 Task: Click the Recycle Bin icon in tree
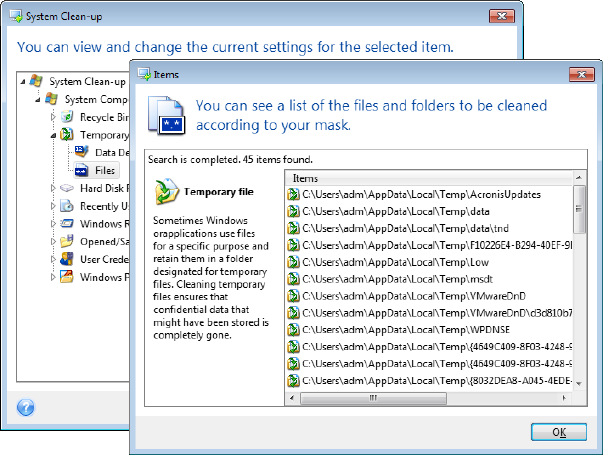[67, 117]
